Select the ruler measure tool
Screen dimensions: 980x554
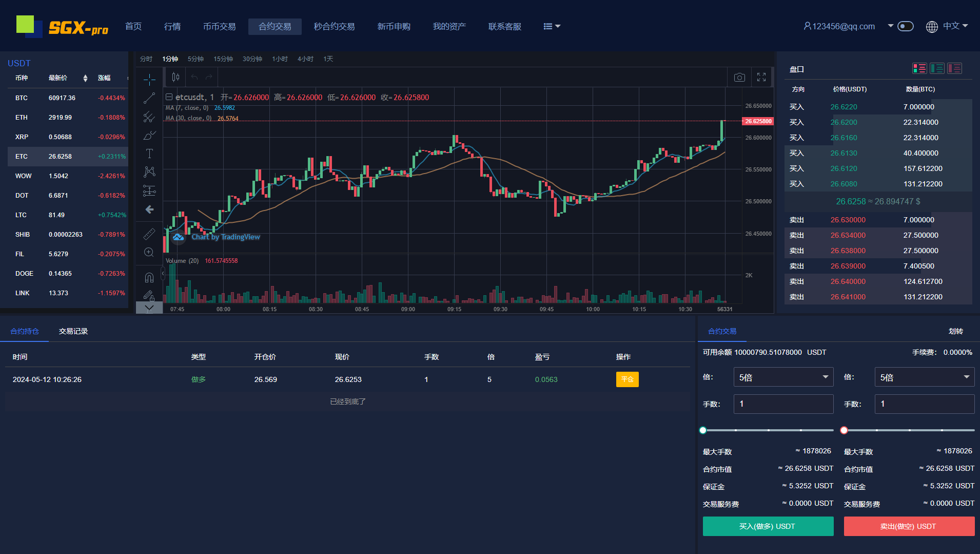point(149,234)
